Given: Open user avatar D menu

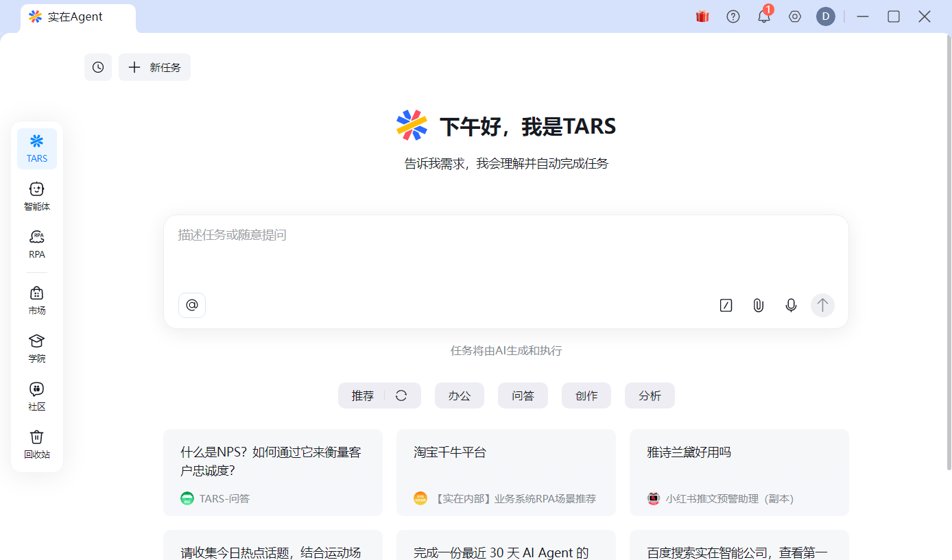Looking at the screenshot, I should pos(826,16).
